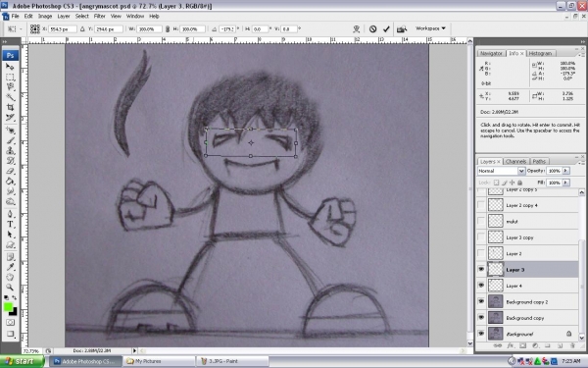Select the Move tool
This screenshot has width=588, height=368.
[x=10, y=67]
